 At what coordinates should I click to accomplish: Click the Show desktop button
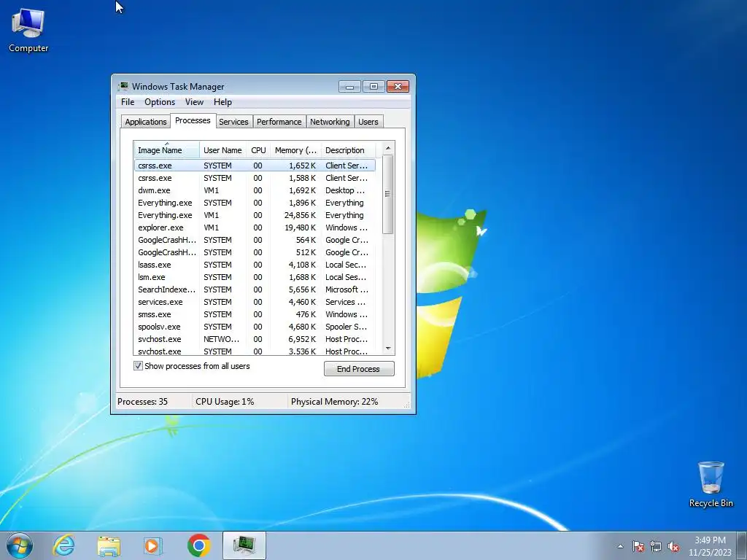point(742,545)
